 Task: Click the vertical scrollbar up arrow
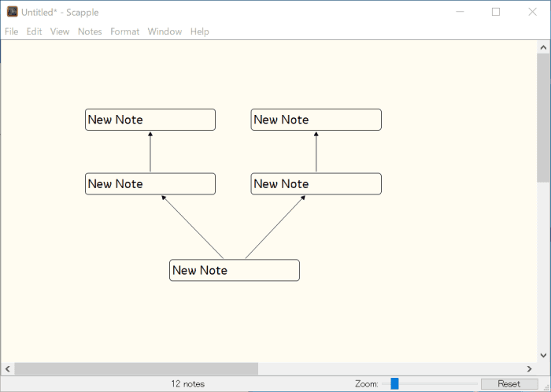coord(543,48)
